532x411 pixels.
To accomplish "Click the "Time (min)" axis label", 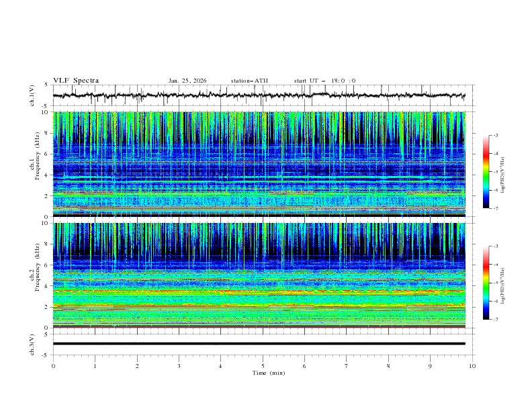I will tap(269, 373).
